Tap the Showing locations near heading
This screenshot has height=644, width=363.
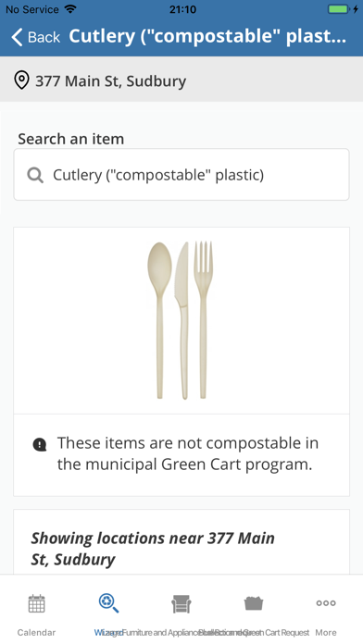pos(153,549)
